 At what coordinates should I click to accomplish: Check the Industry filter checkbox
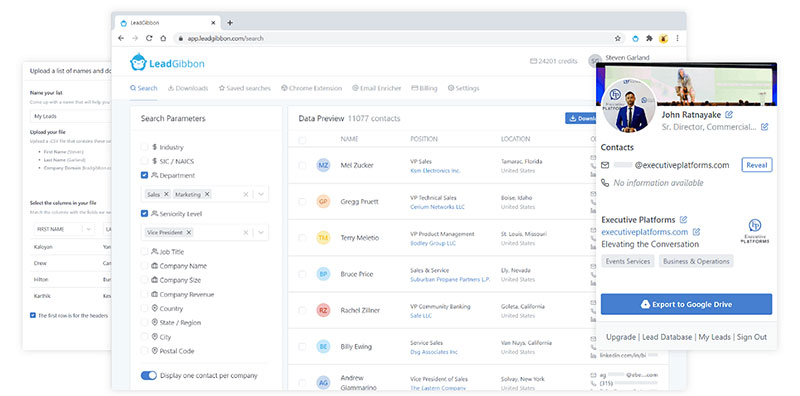144,147
